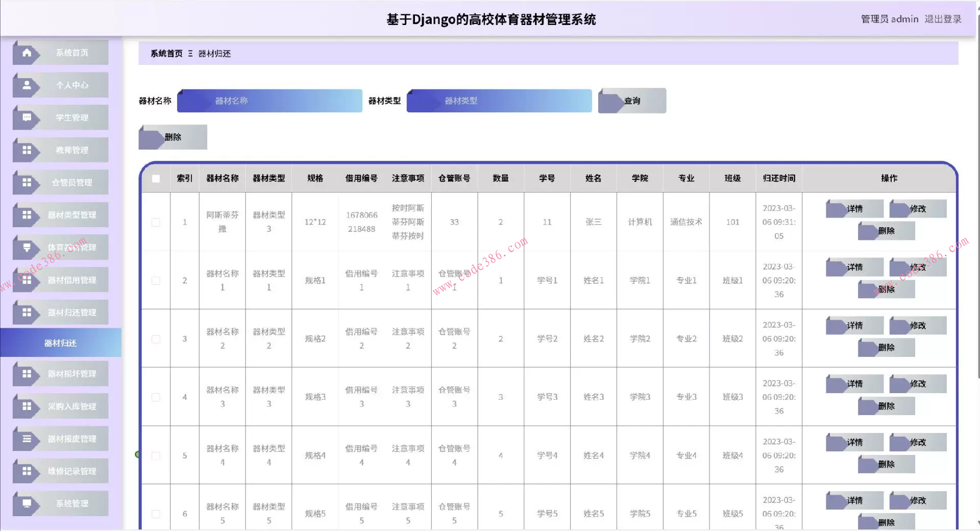Open the 器材类型 selection field
Image resolution: width=980 pixels, height=531 pixels.
click(499, 101)
